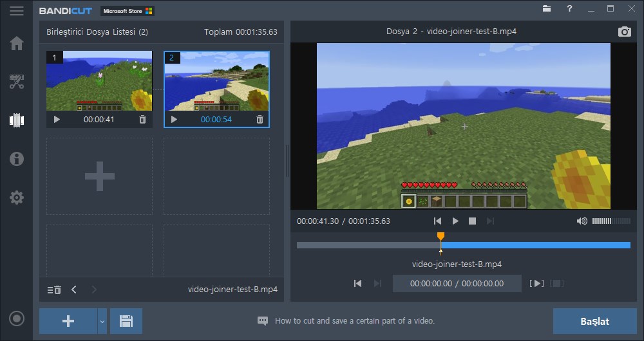Click Birleştirici Dosya Listesi (2) heading
This screenshot has height=341, width=644.
click(x=97, y=32)
